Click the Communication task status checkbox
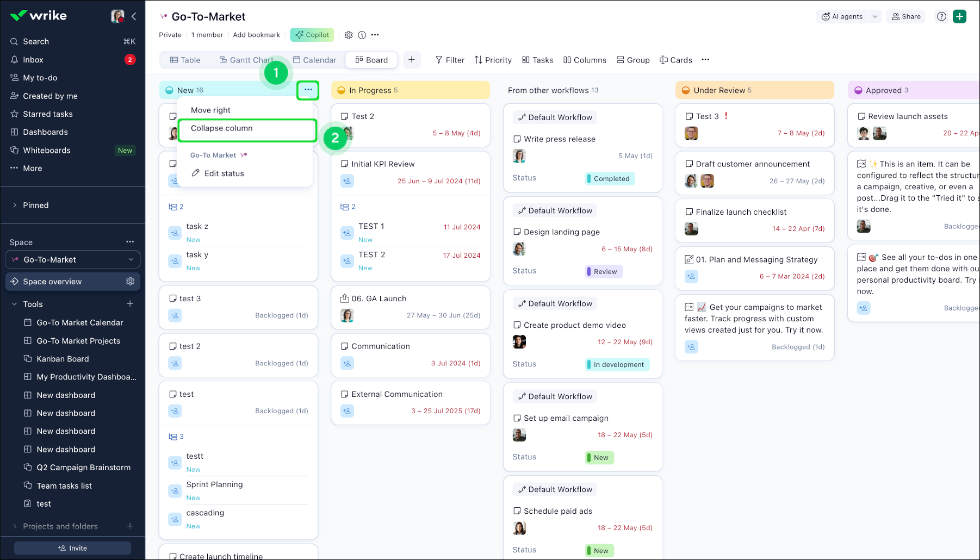The height and width of the screenshot is (560, 980). 344,346
